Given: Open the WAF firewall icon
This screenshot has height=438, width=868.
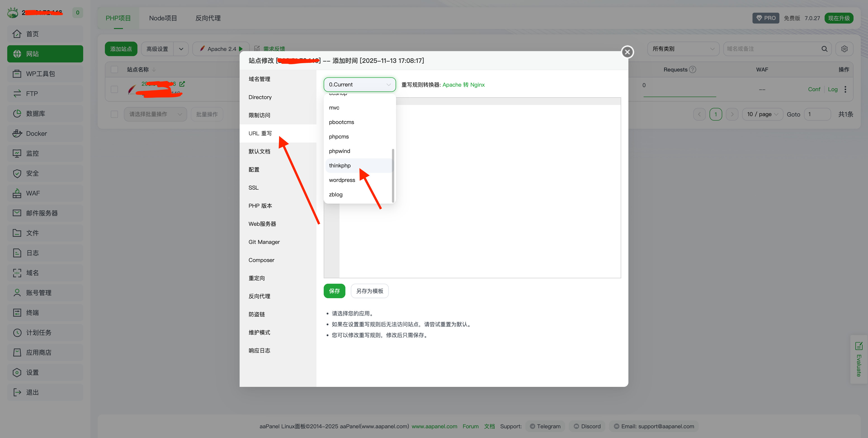Looking at the screenshot, I should click(17, 193).
